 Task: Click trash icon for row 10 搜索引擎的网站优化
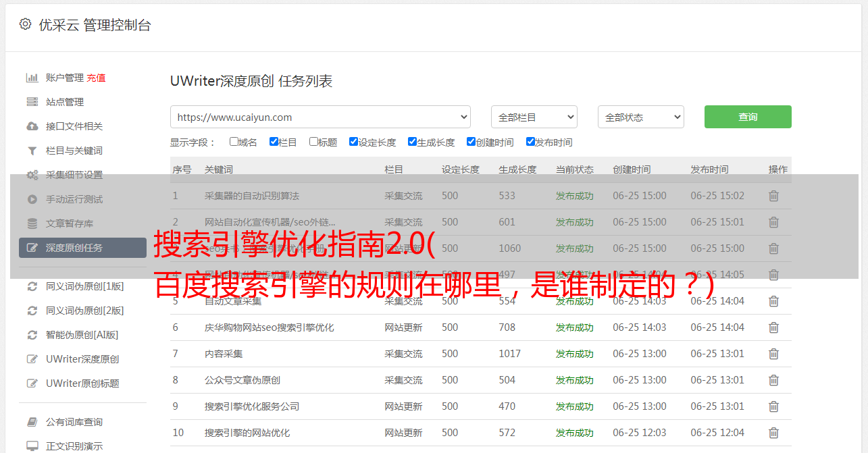point(773,433)
